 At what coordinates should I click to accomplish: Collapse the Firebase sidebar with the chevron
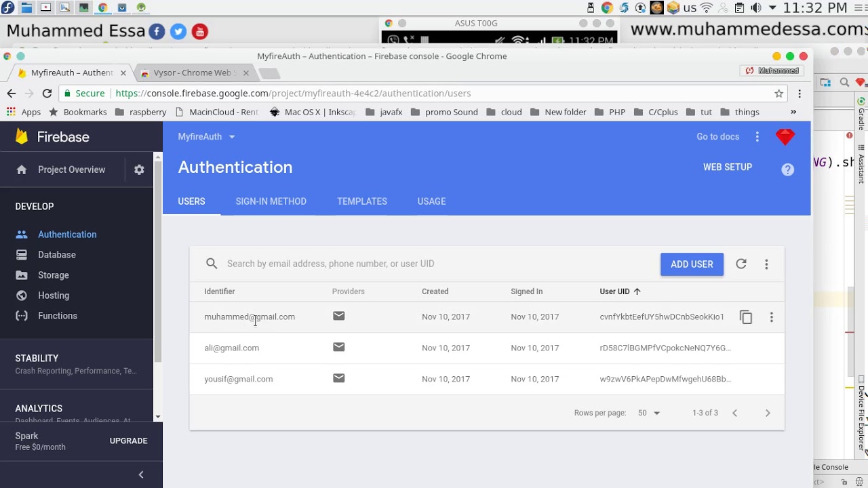pos(141,474)
